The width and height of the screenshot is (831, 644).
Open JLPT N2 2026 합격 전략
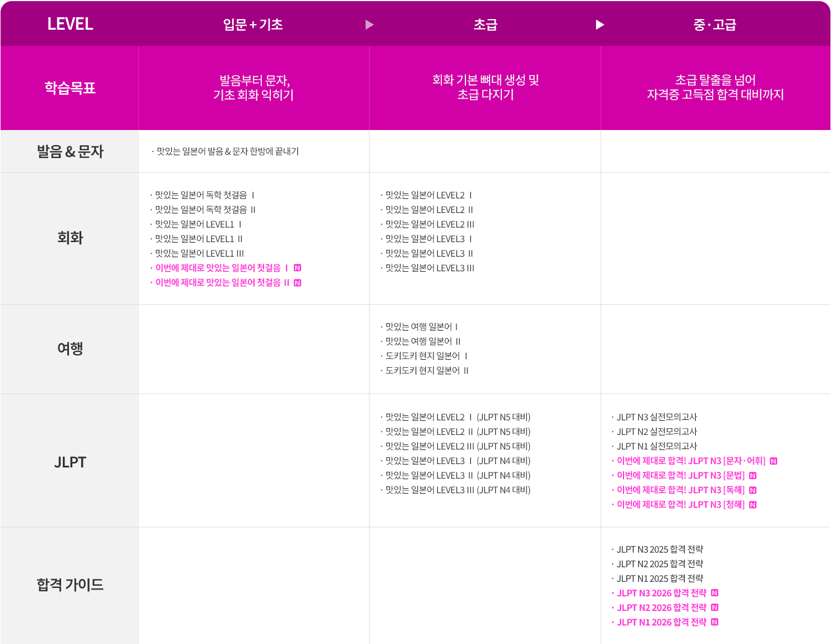click(x=659, y=608)
